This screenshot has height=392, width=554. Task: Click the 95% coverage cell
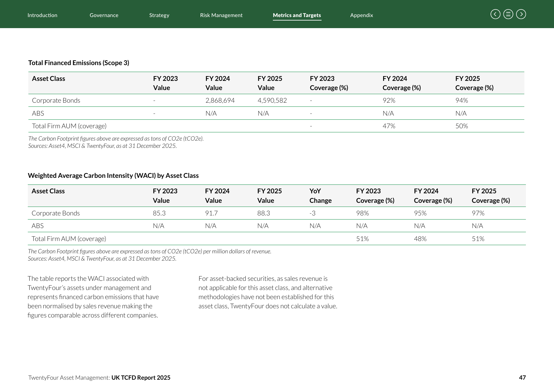(x=420, y=213)
